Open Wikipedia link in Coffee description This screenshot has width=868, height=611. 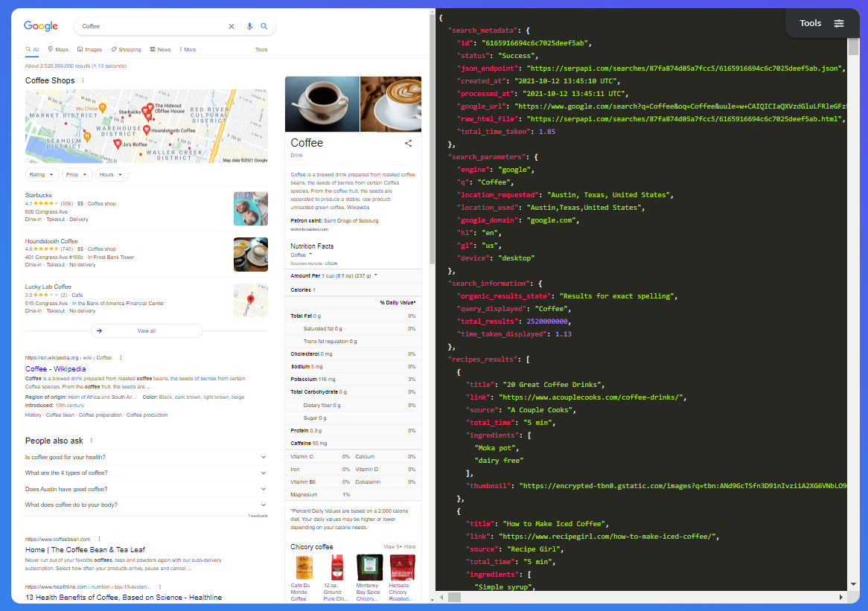pyautogui.click(x=358, y=208)
